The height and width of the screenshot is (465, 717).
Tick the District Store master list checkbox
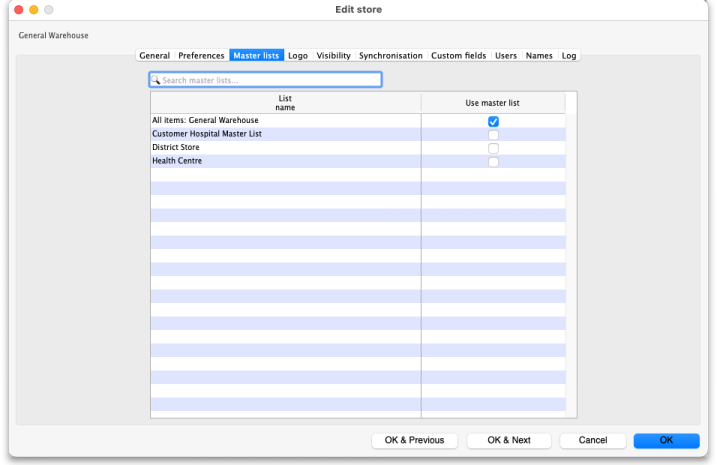[x=493, y=148]
